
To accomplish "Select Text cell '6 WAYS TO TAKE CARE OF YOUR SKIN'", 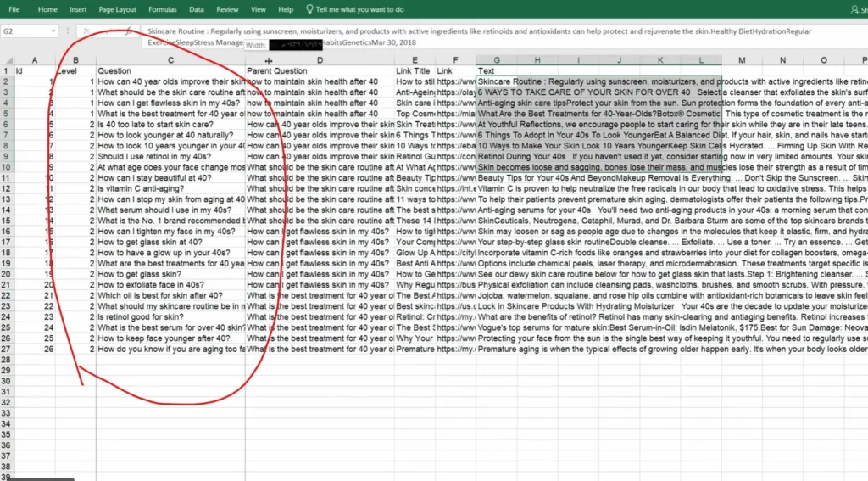I will tap(497, 92).
